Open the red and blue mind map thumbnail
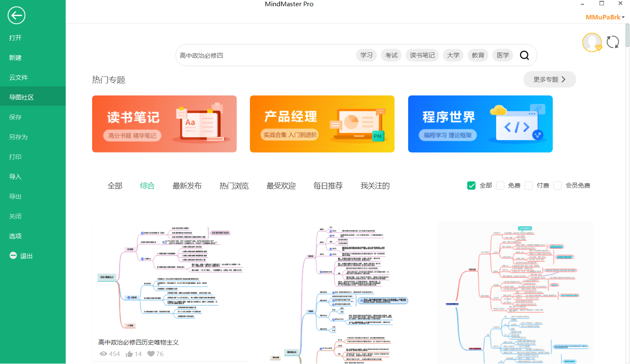 (515, 293)
